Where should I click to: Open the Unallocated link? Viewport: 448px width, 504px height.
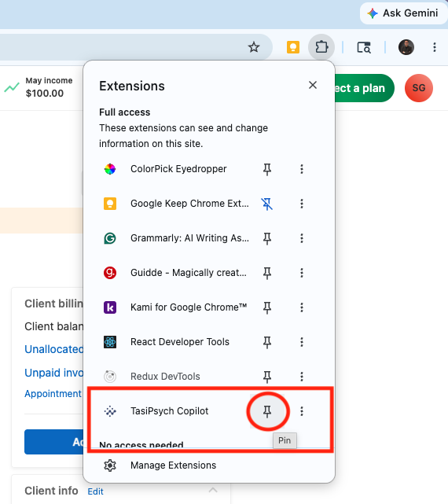(53, 349)
